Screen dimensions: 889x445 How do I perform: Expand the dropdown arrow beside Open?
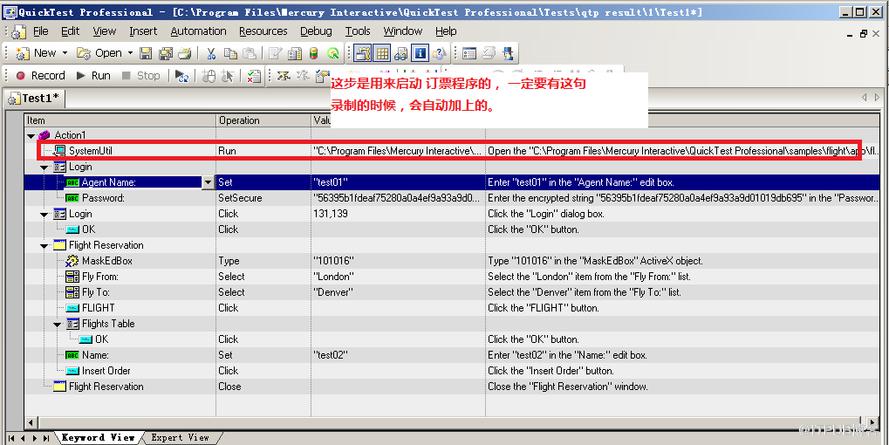coord(130,53)
